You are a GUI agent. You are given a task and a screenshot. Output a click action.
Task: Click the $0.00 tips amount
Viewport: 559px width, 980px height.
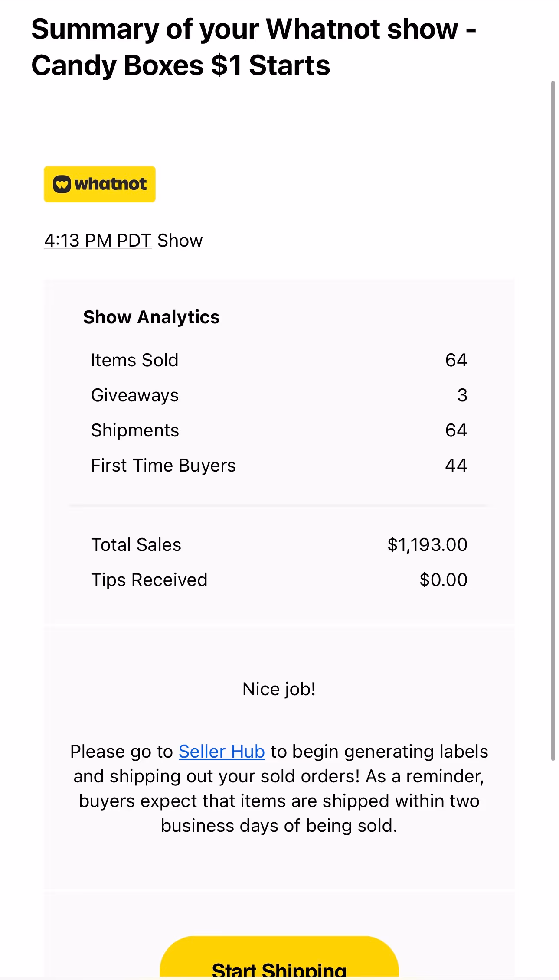tap(443, 580)
